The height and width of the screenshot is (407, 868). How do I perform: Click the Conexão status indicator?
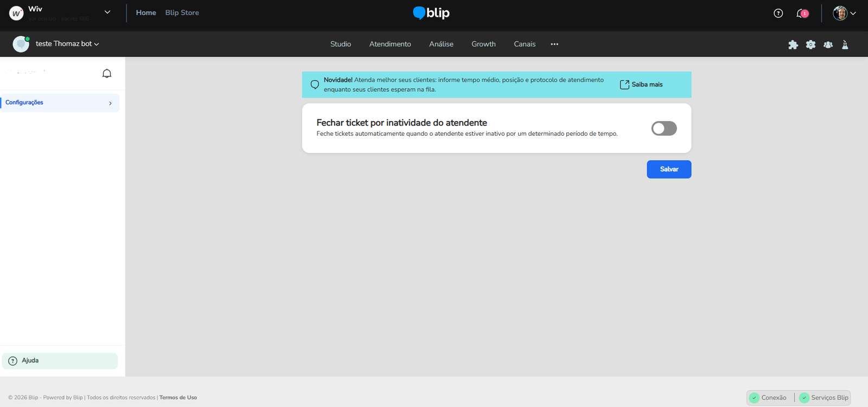768,398
